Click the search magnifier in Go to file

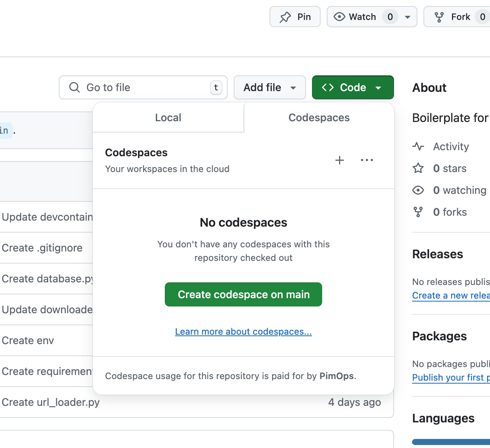75,87
